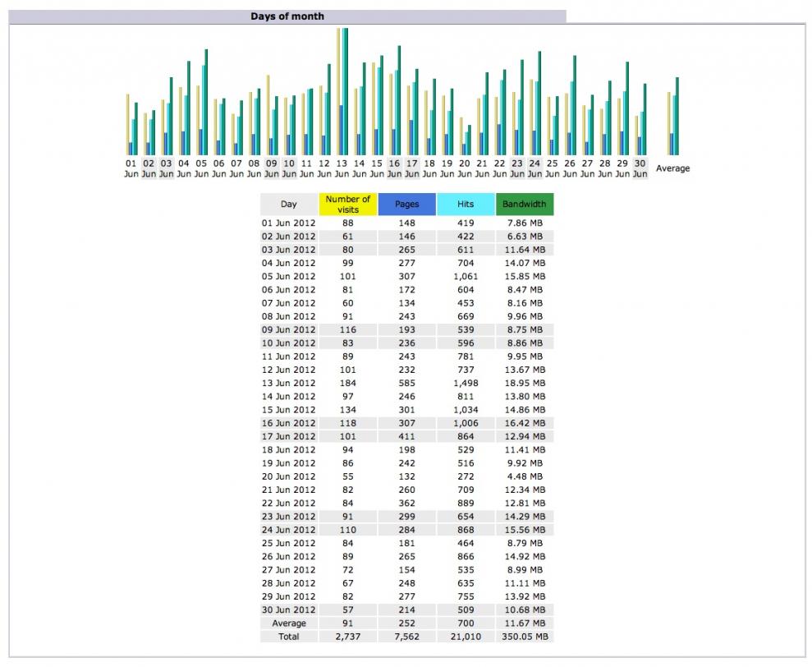Viewport: 812px width, 667px height.
Task: Click the Average row label in table
Action: [288, 623]
